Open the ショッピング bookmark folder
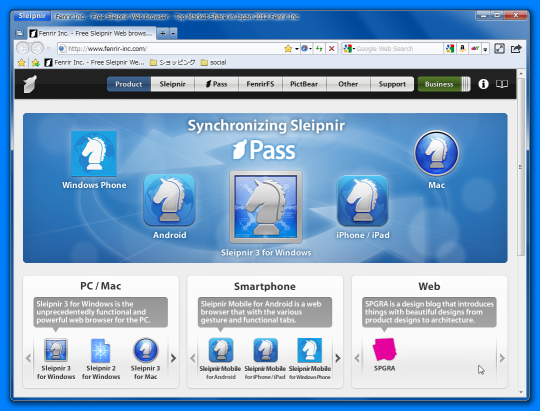The height and width of the screenshot is (411, 540). (x=173, y=62)
